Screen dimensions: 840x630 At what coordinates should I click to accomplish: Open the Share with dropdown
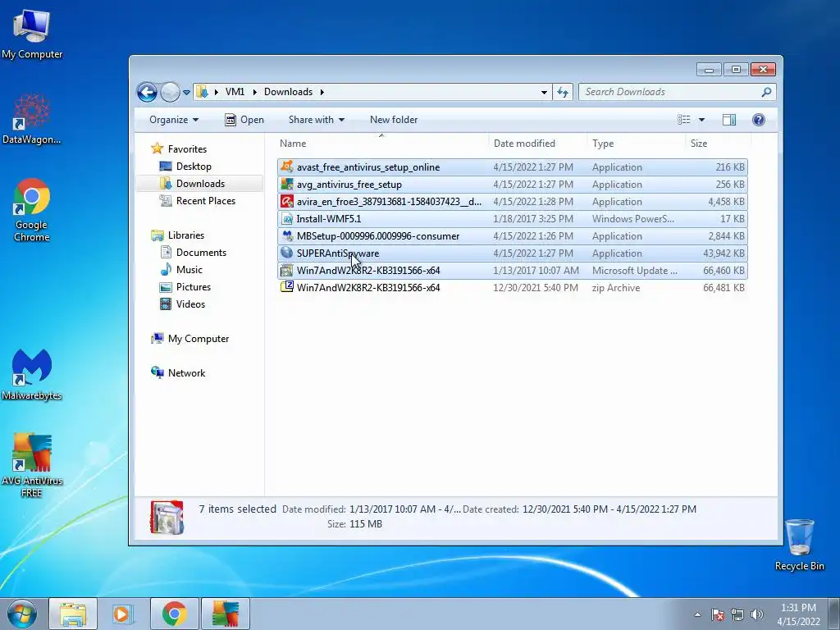coord(316,120)
